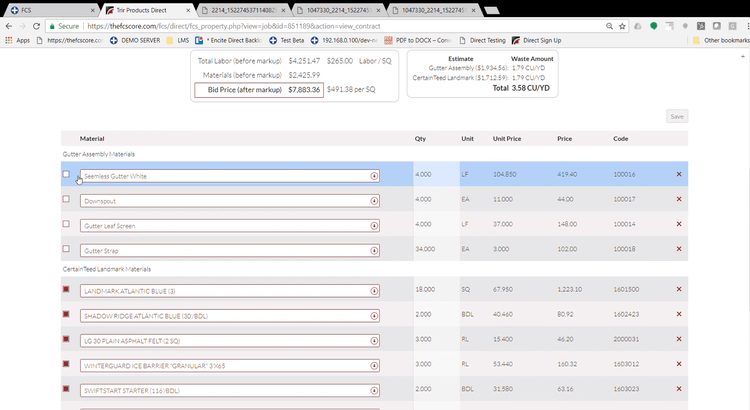Delete the Gutter Leaf Screen row
Image resolution: width=750 pixels, height=410 pixels.
679,224
